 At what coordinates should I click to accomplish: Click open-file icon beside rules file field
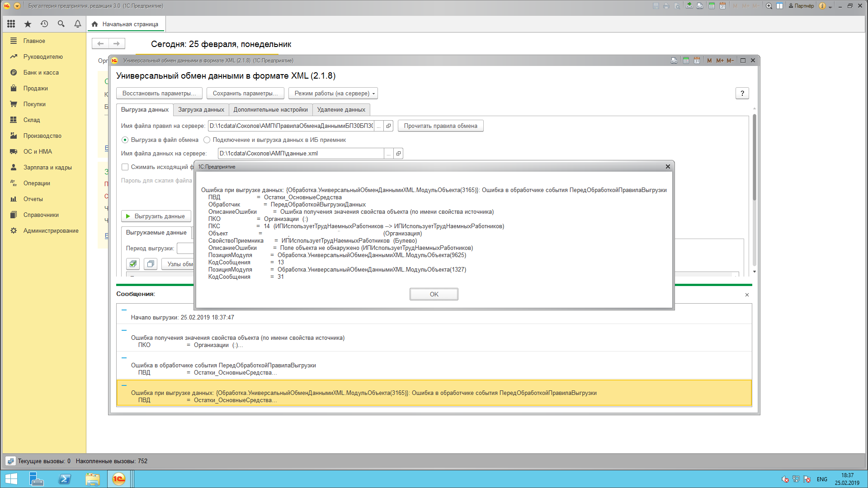(388, 126)
